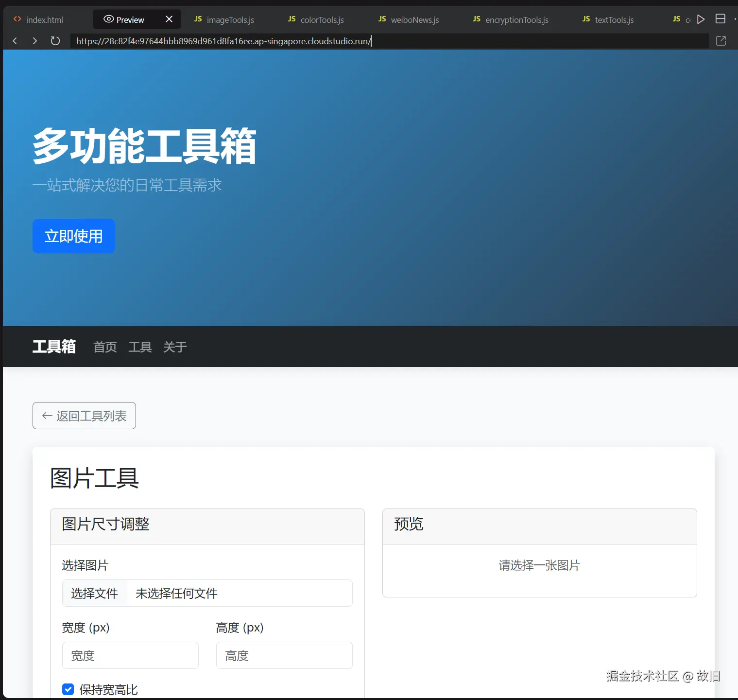Go back in the preview browser
The height and width of the screenshot is (700, 738).
click(15, 41)
